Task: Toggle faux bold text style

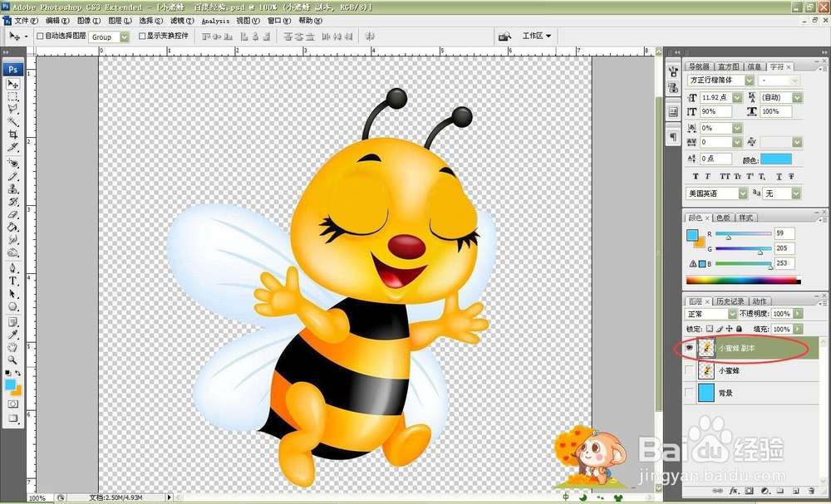Action: tap(696, 176)
